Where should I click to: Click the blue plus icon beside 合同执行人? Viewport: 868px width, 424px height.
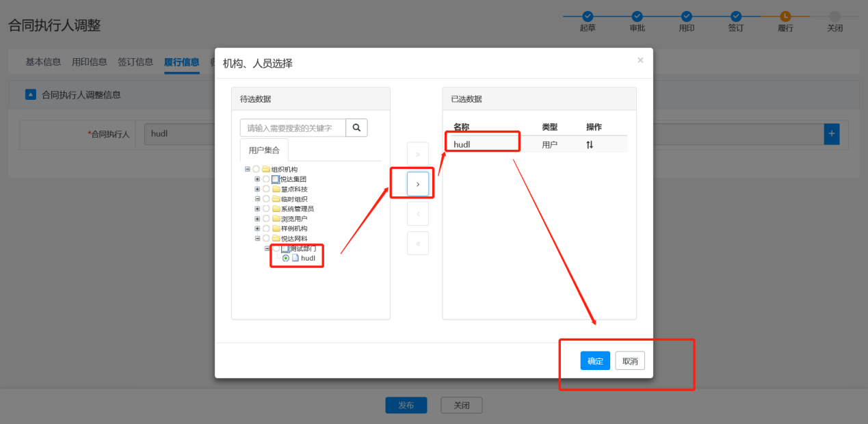(832, 134)
